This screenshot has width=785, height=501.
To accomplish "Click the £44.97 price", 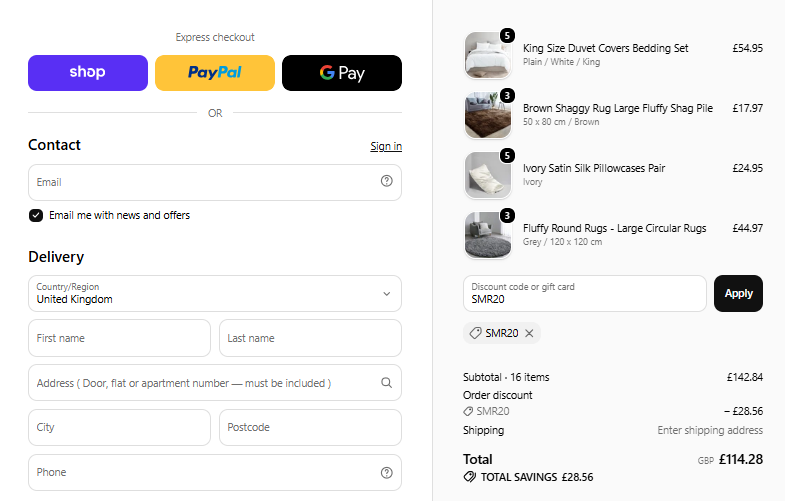I will (x=747, y=229).
